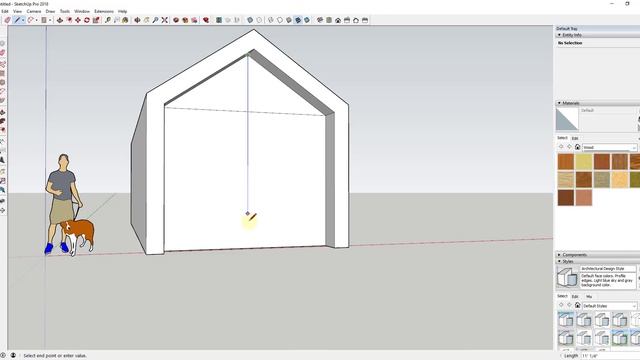Viewport: 640px width, 360px height.
Task: Click the Length measurement input field
Action: point(611,356)
